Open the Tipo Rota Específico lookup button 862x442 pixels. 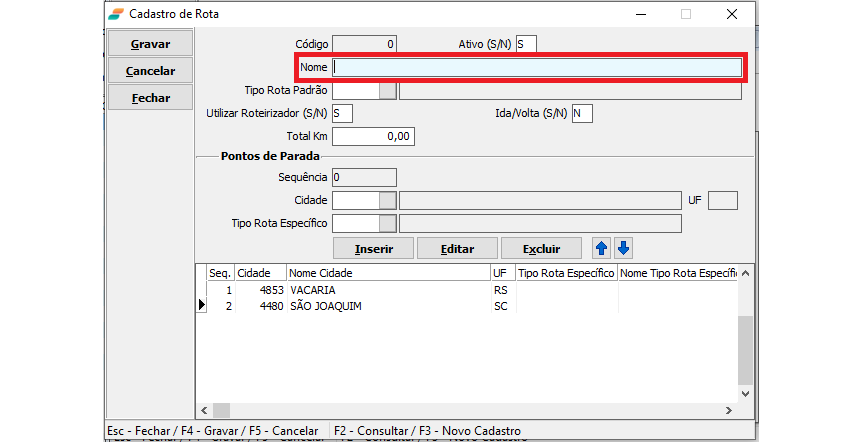(x=388, y=223)
